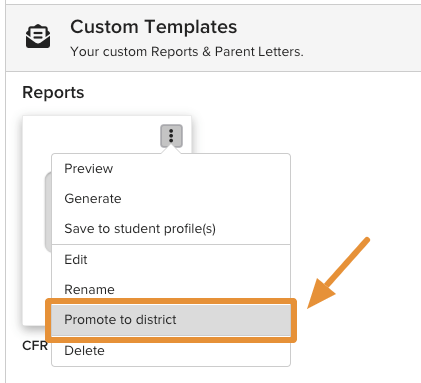Select Save to student profile(s)
The image size is (421, 383).
pyautogui.click(x=171, y=229)
